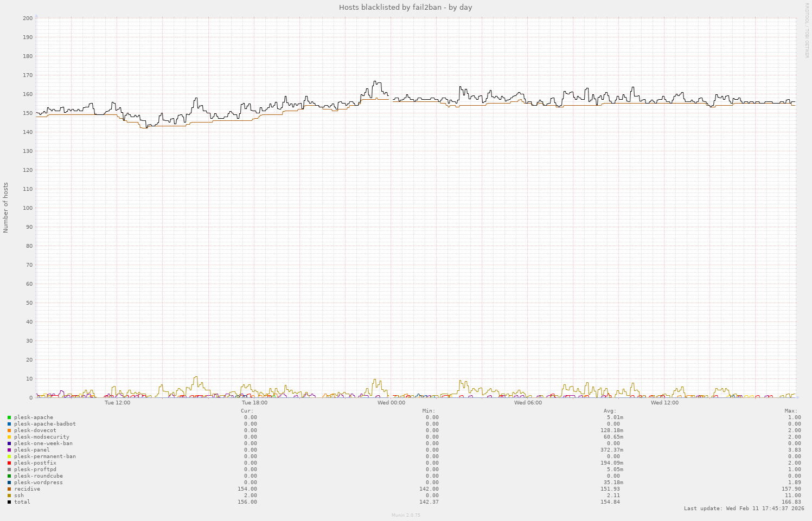
Task: Click the orange plesk-dovecot legend swatch
Action: (9, 430)
